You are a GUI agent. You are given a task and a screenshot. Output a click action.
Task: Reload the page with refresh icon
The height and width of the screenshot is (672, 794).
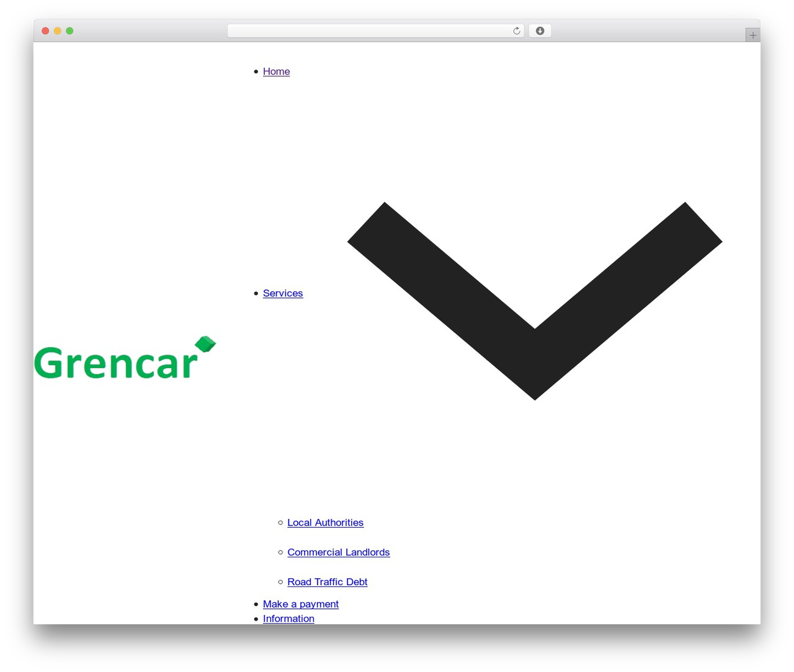pos(517,31)
